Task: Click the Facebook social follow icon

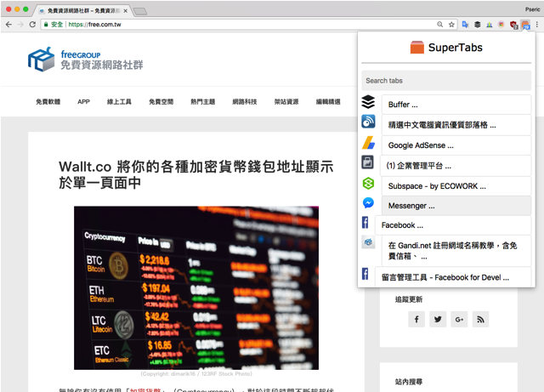Action: 416,319
